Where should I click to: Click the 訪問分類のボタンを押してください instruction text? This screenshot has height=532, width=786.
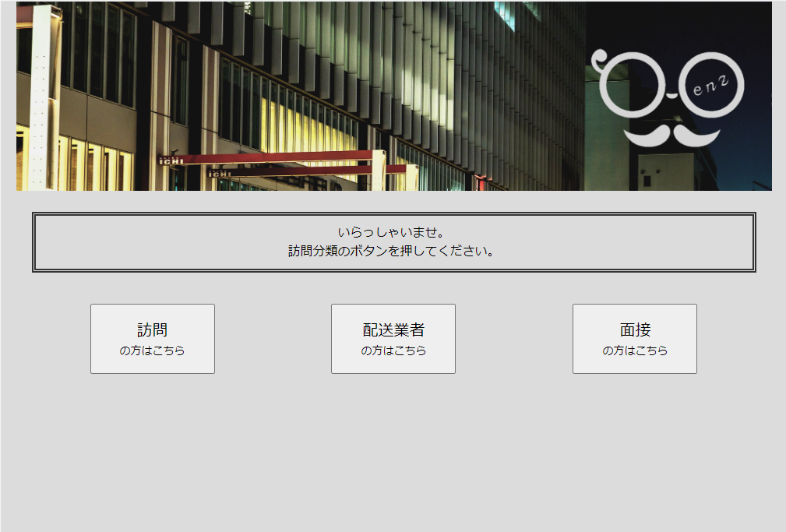coord(391,251)
